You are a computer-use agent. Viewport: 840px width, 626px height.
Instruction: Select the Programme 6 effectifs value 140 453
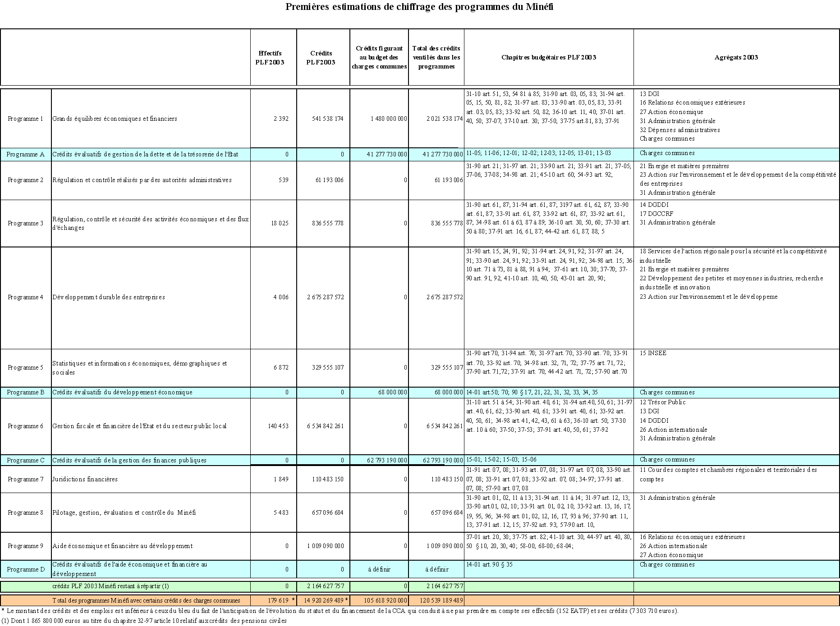278,426
